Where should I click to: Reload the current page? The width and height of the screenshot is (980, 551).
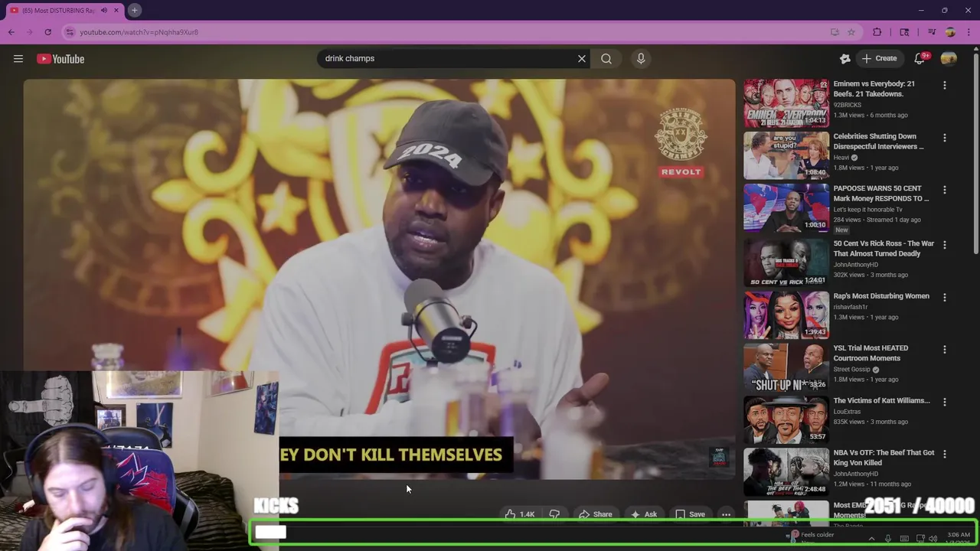(x=47, y=32)
